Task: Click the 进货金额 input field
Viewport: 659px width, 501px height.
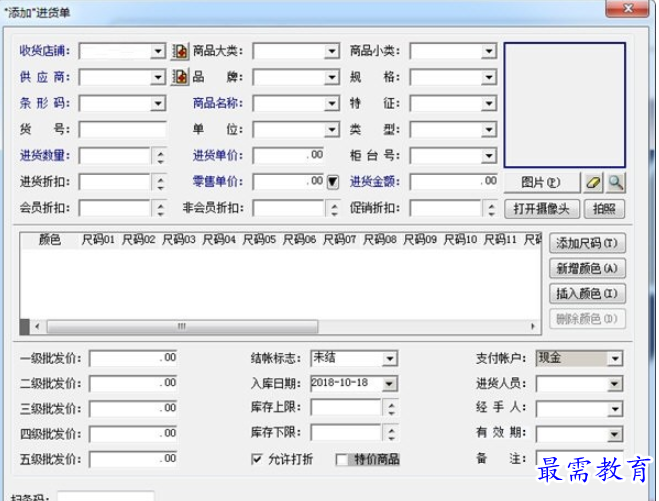Action: [x=453, y=182]
